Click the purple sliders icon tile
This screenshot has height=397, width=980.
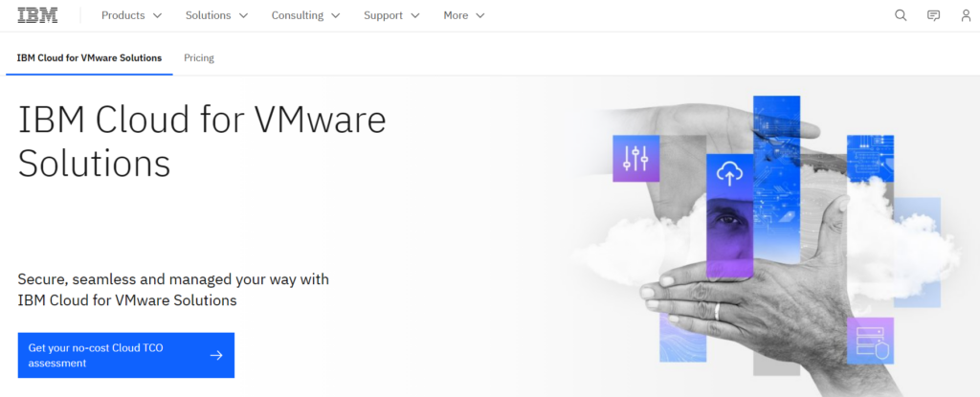(x=636, y=158)
